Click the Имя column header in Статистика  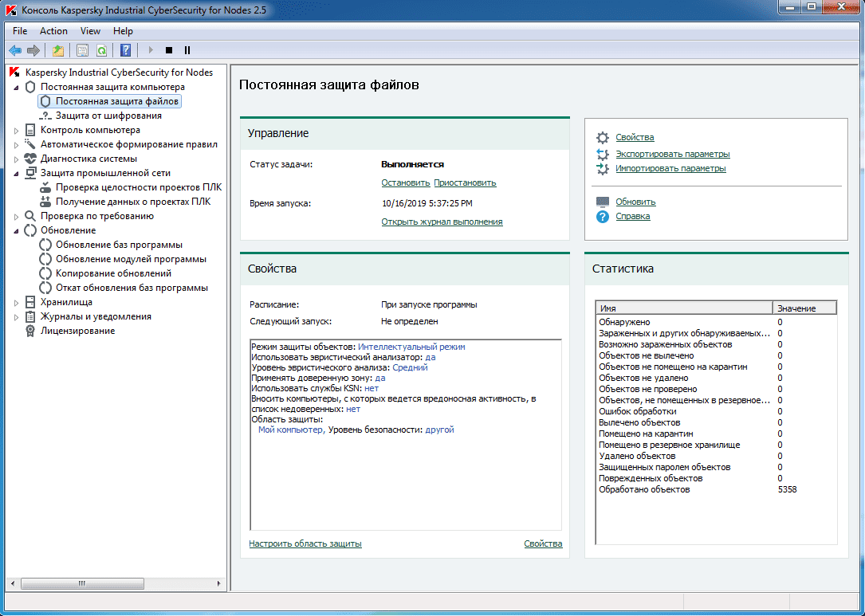click(x=684, y=308)
